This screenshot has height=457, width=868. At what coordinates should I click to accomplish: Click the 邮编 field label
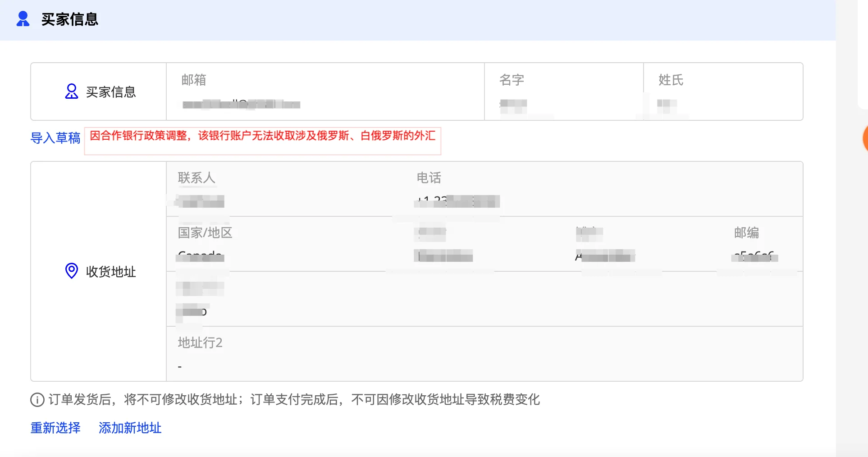click(746, 233)
